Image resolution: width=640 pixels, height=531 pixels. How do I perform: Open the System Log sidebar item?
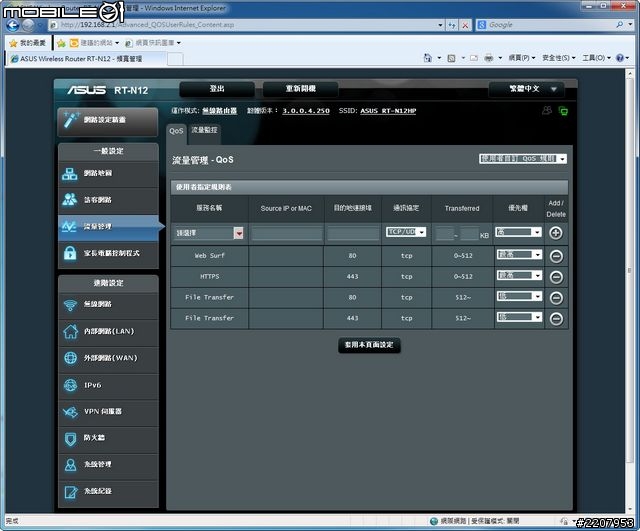tap(108, 492)
